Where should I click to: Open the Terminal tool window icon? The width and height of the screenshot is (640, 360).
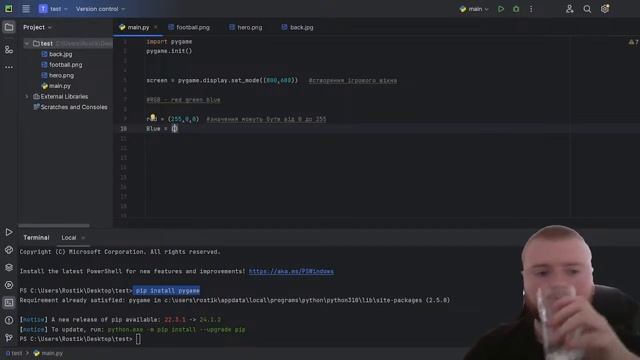9,302
